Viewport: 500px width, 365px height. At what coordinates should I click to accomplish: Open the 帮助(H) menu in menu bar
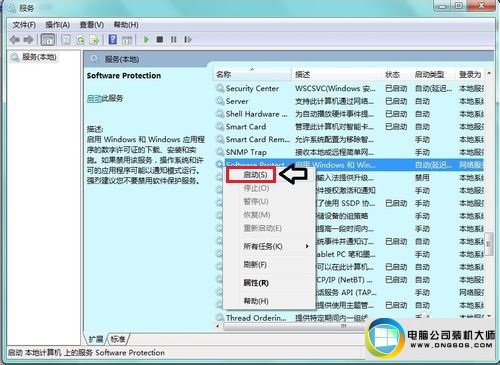(x=126, y=25)
